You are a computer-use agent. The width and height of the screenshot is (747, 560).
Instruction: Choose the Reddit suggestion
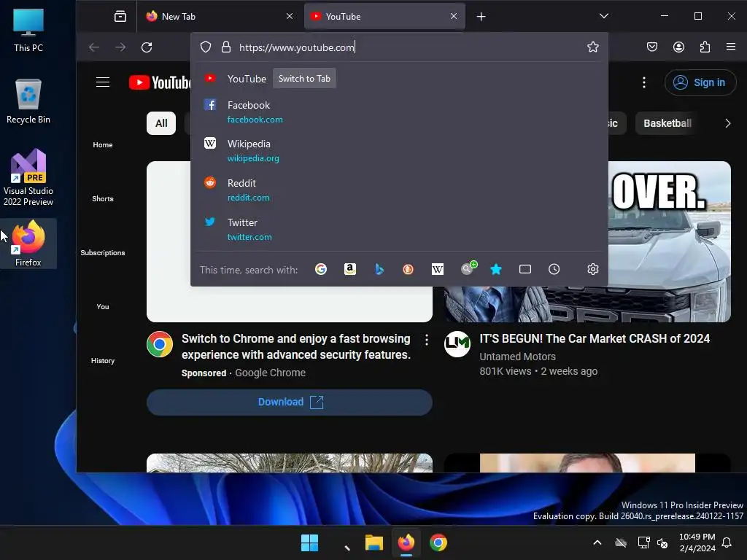coord(399,190)
